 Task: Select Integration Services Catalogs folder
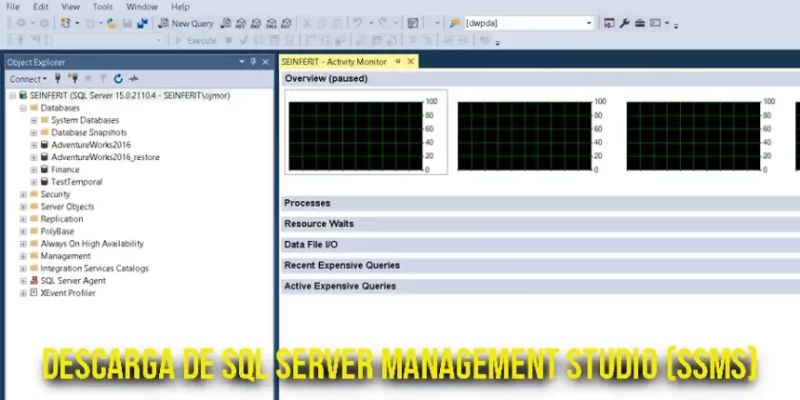click(94, 268)
